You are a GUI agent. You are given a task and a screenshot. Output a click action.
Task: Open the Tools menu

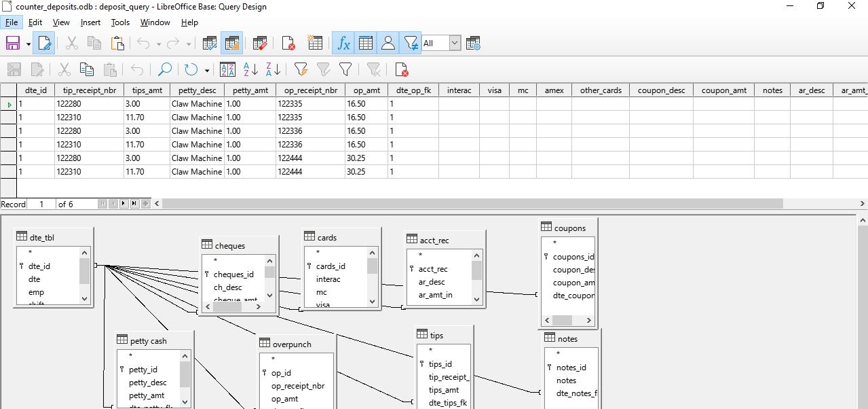[x=119, y=22]
